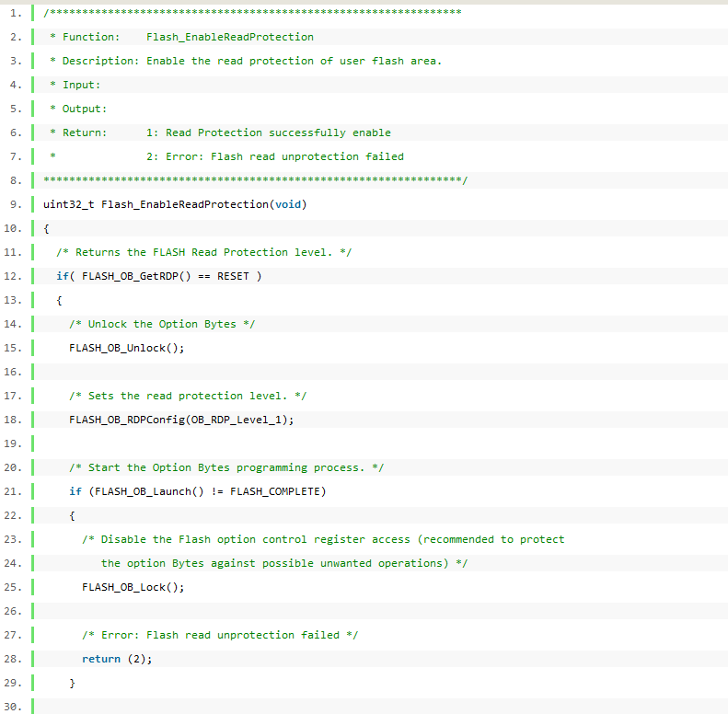The width and height of the screenshot is (728, 714).
Task: Click line number 30 in the gutter
Action: [13, 707]
